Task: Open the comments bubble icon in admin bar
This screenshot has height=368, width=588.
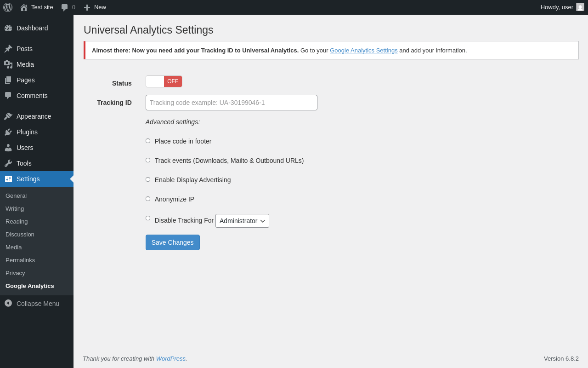Action: tap(64, 7)
